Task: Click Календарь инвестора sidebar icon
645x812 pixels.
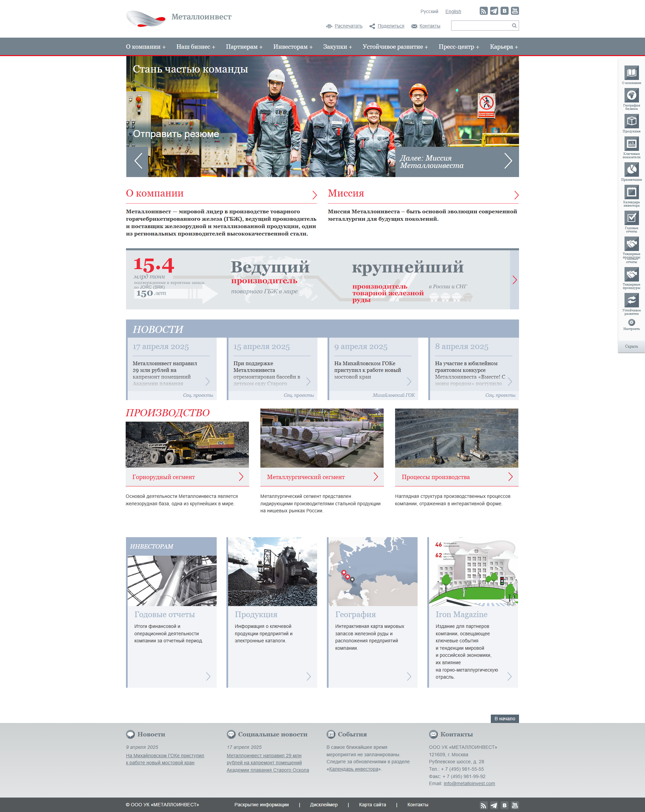Action: point(631,193)
